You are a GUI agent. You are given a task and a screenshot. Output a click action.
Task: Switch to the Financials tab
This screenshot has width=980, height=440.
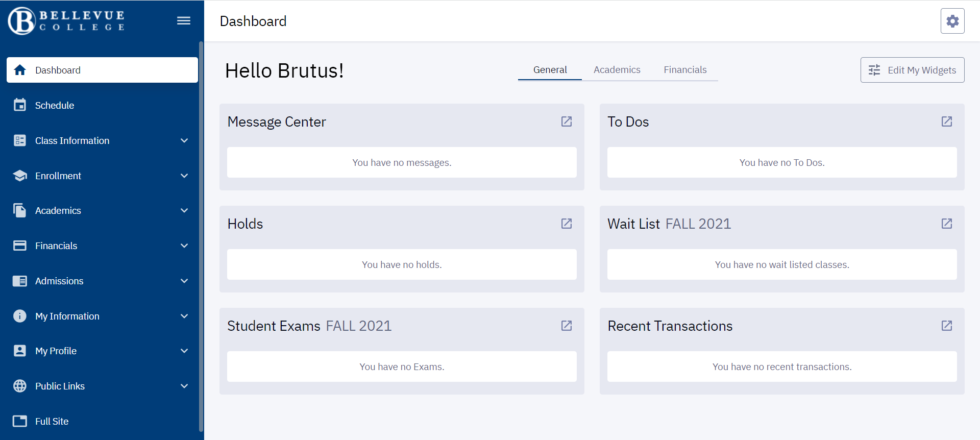[685, 70]
